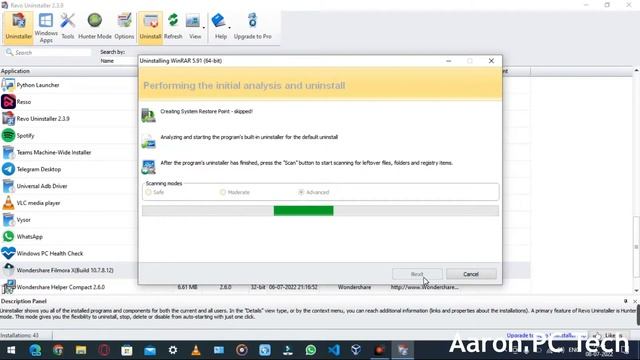This screenshot has width=640, height=360.
Task: Select Universal Adb Driver entry
Action: point(42,186)
